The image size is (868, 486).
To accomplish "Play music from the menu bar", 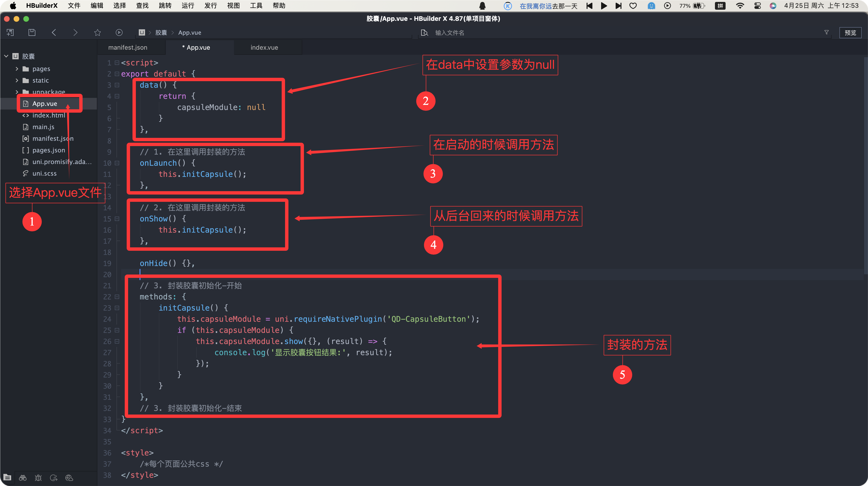I will pos(604,6).
